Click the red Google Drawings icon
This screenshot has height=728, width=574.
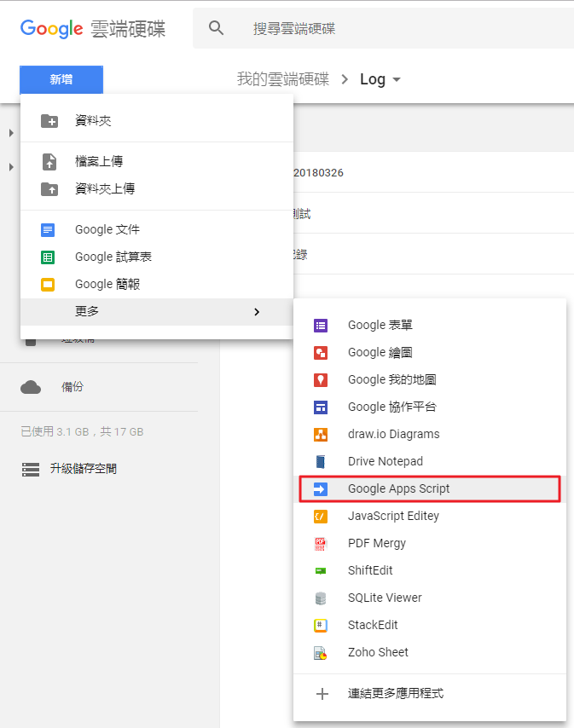click(x=321, y=353)
